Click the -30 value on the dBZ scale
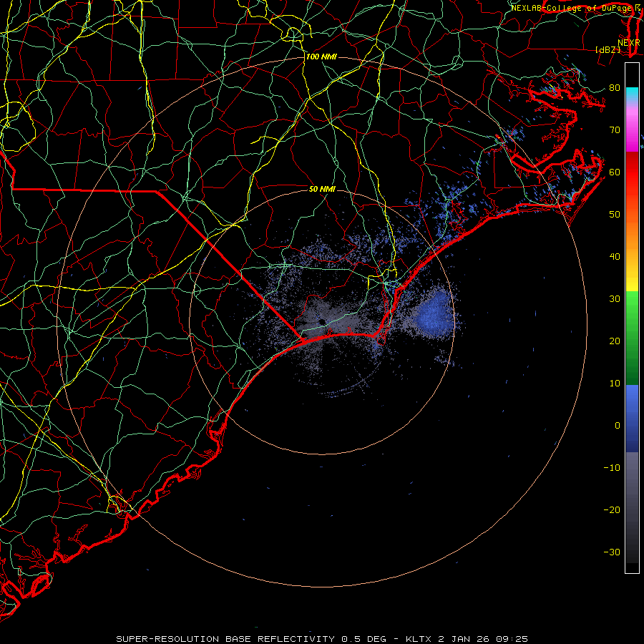 click(612, 552)
